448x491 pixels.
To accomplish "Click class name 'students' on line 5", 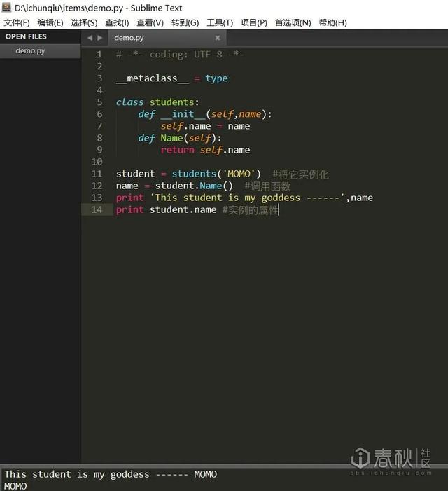I will [171, 102].
